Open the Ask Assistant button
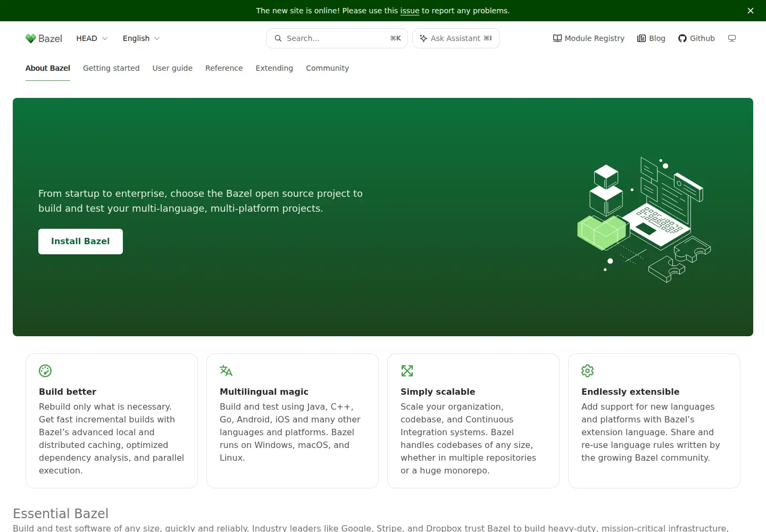Screen dimensions: 766x532 click(456, 38)
